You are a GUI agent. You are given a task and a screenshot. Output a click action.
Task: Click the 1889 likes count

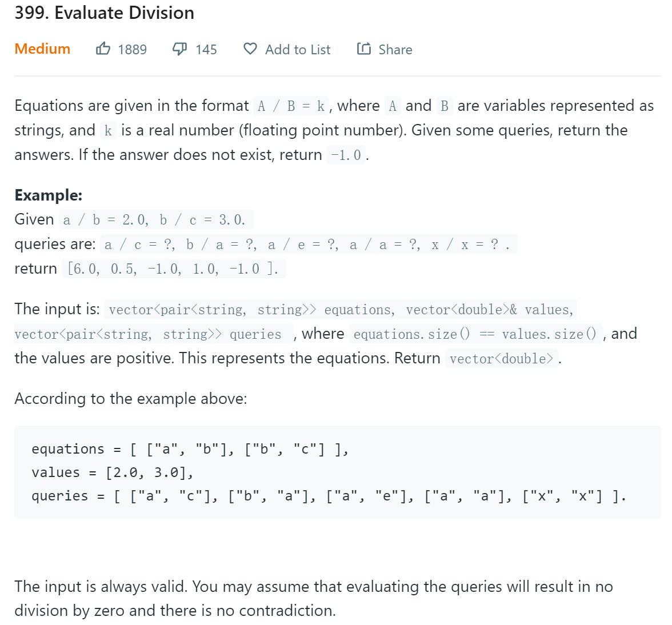(x=133, y=50)
